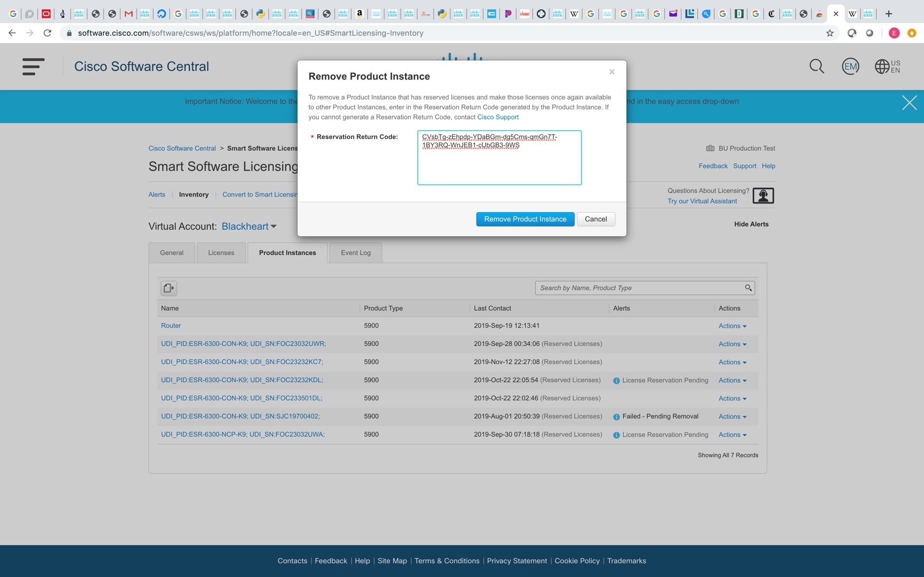This screenshot has height=577, width=924.
Task: Open the Gmail browser tab
Action: [128, 13]
